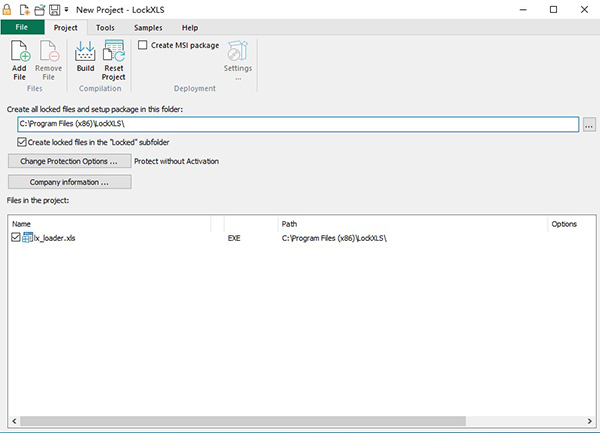Select the lx_loader.xls file name
This screenshot has height=433, width=600.
point(55,238)
